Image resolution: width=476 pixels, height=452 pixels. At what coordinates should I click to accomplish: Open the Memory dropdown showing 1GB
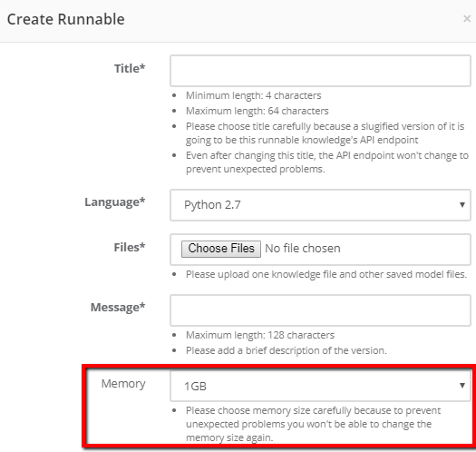coord(320,386)
